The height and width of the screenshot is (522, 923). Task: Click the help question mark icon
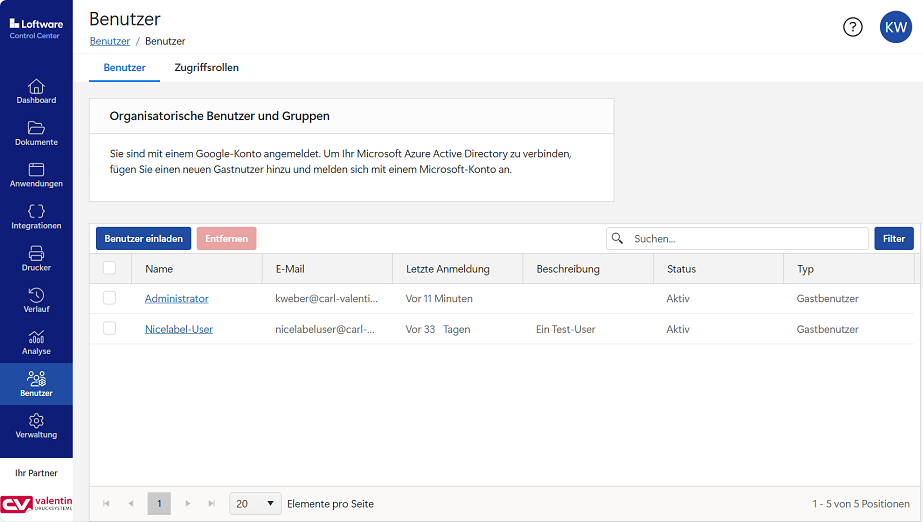(852, 27)
